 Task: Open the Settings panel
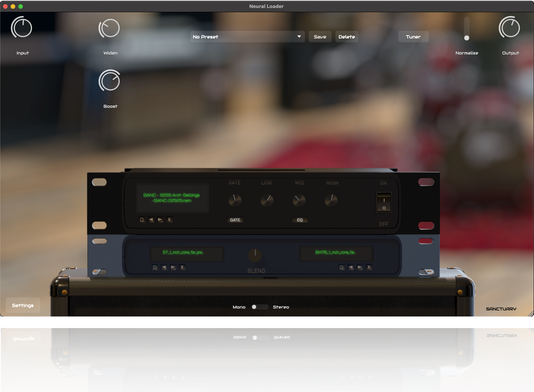[x=22, y=305]
